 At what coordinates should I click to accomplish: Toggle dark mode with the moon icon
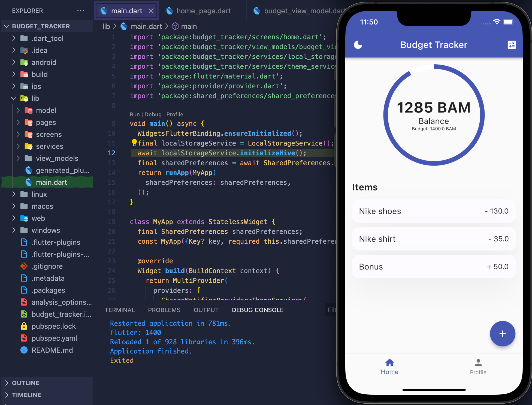[x=358, y=44]
